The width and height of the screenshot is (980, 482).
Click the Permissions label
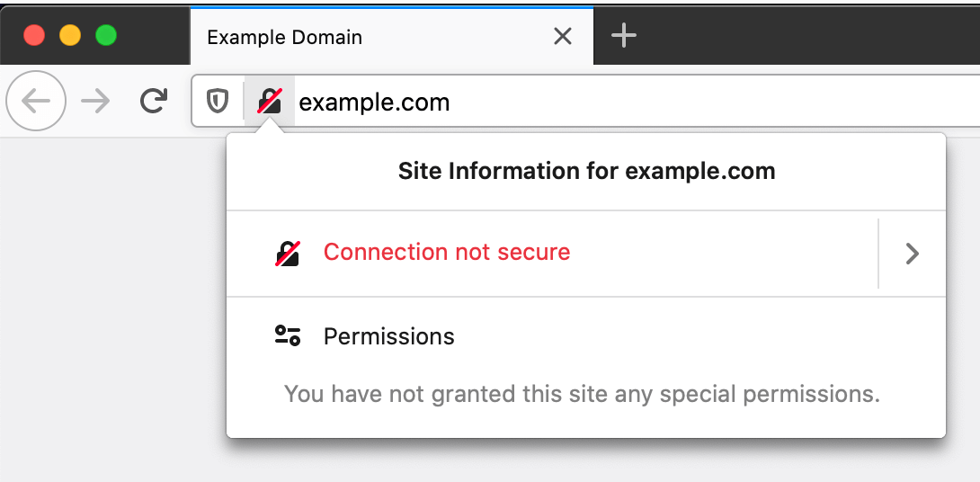coord(388,336)
